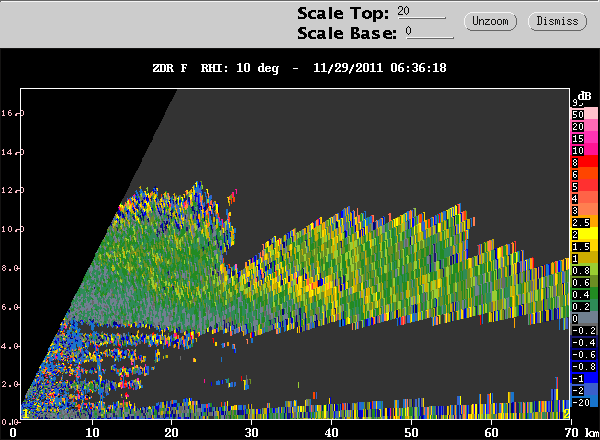Screen dimensions: 600x440
Task: Select the 50 dB color swatch
Action: click(584, 114)
